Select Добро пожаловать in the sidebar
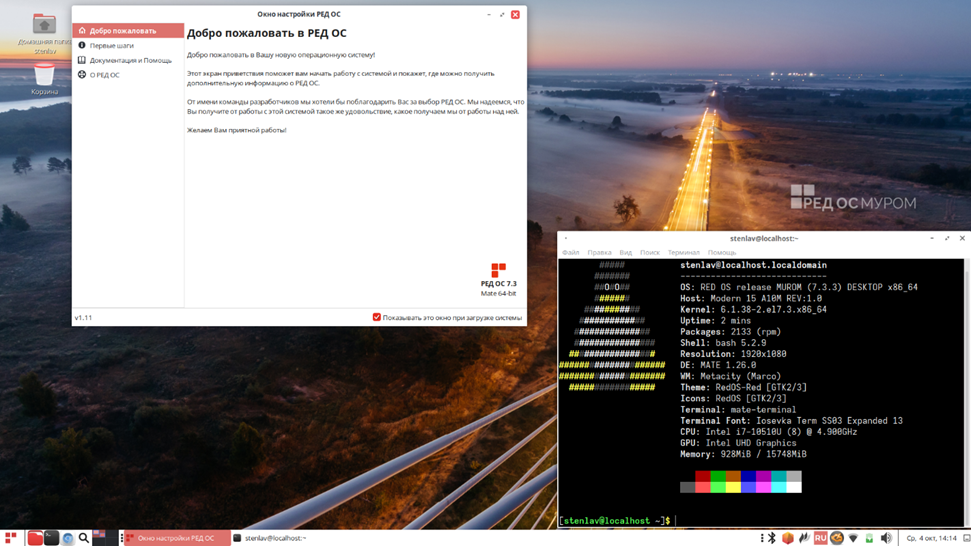The height and width of the screenshot is (546, 971). [128, 30]
